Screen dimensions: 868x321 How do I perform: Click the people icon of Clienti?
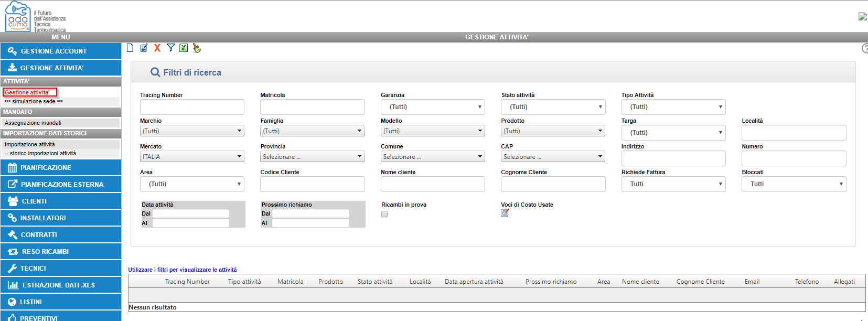pos(13,201)
